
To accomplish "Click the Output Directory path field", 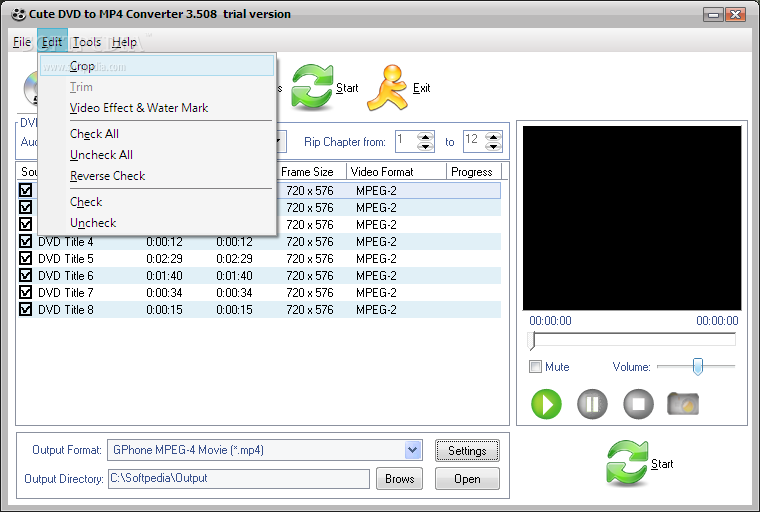I will (238, 479).
